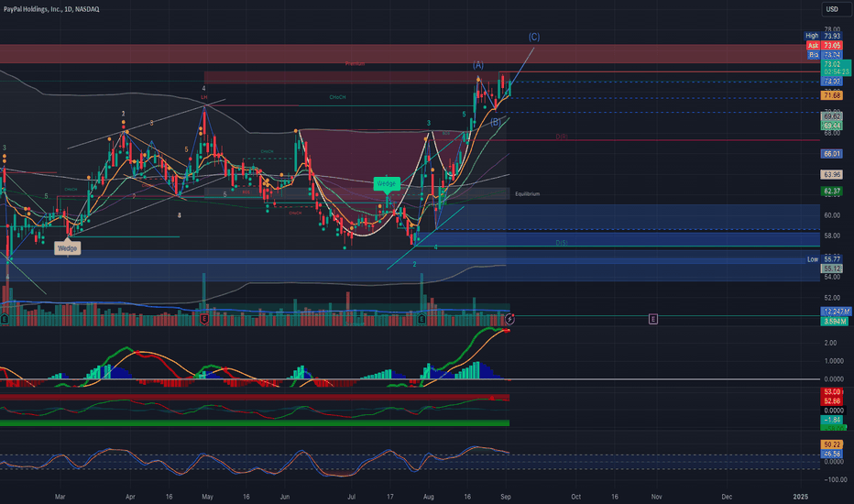Viewport: 854px width, 504px height.
Task: Click the red 53.00 indicator value label
Action: coord(832,392)
